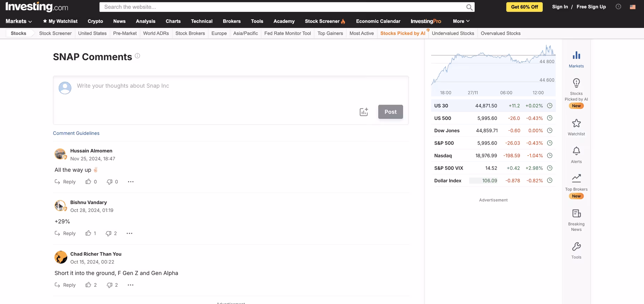Open the Economic Calendar menu item
644x304 pixels.
pyautogui.click(x=378, y=21)
